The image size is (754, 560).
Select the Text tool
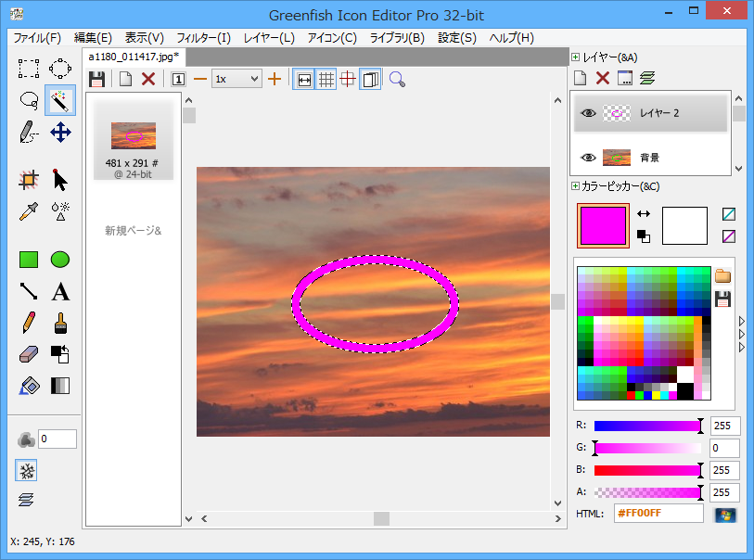[x=60, y=292]
